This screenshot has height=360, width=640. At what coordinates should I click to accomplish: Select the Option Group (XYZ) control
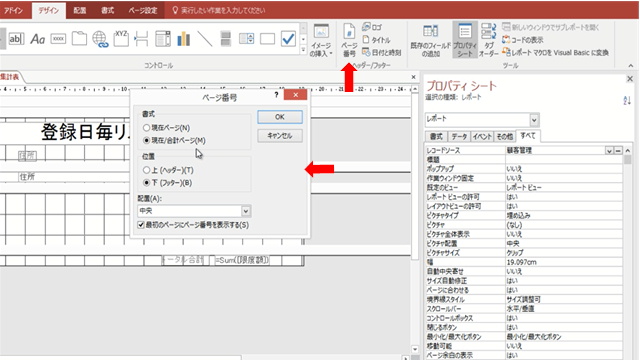[121, 38]
